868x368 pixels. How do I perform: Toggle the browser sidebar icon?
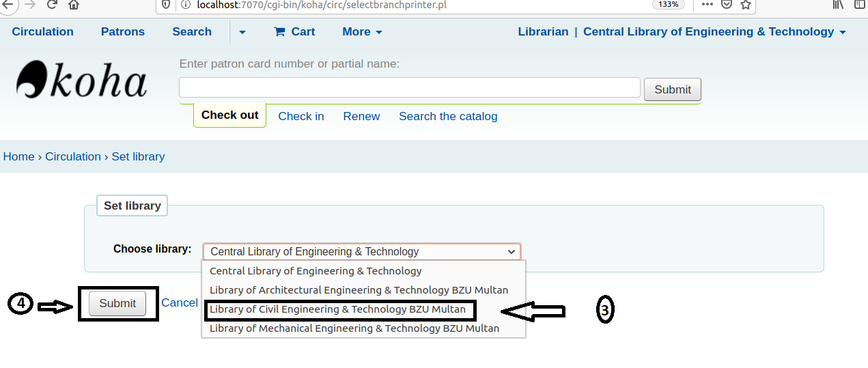point(860,4)
